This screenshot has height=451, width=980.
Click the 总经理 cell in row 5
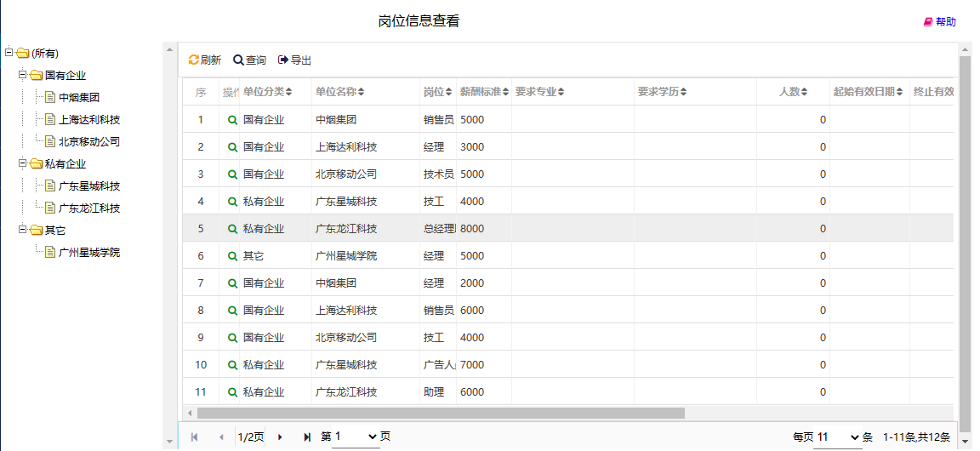click(438, 229)
